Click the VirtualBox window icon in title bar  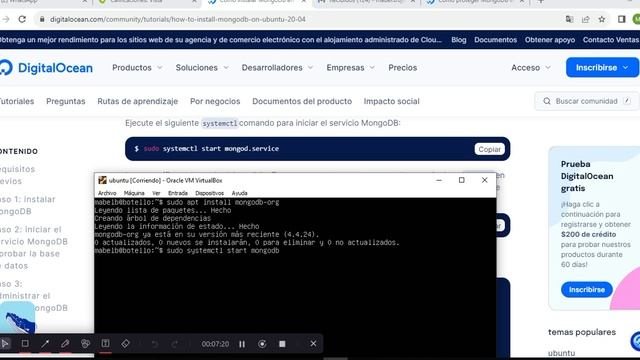click(102, 180)
